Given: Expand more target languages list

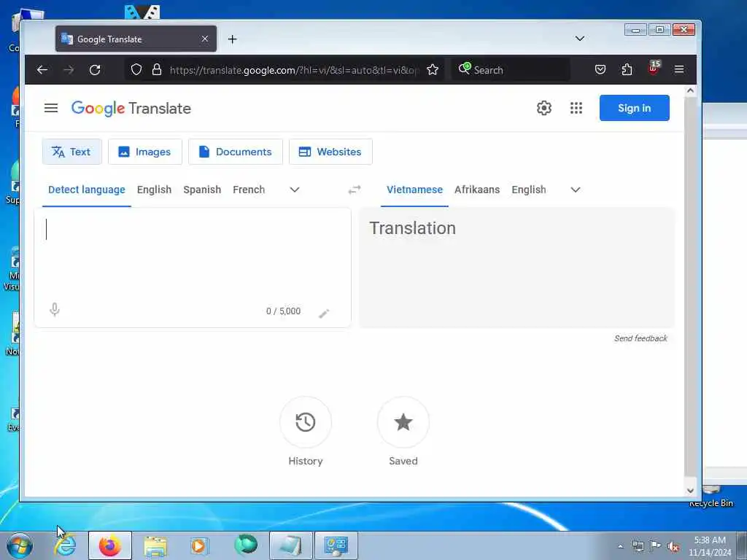Looking at the screenshot, I should [x=576, y=190].
